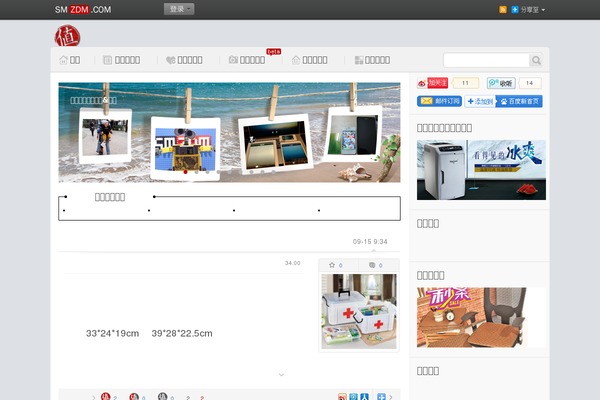The width and height of the screenshot is (600, 400).
Task: Open the first aid box product image
Action: coord(359,312)
